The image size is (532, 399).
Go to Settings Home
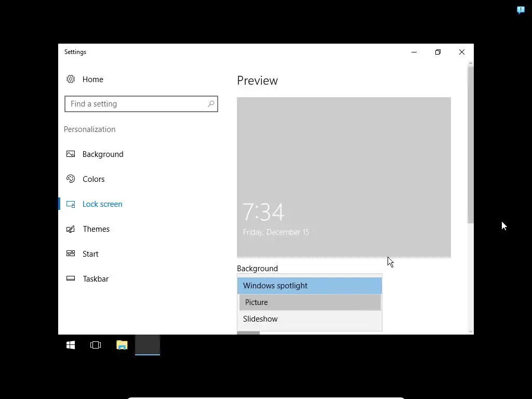[92, 79]
